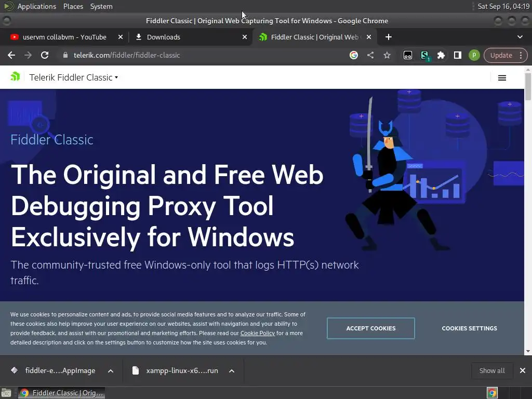Go back with the browser back arrow
This screenshot has width=532, height=399.
coord(11,55)
